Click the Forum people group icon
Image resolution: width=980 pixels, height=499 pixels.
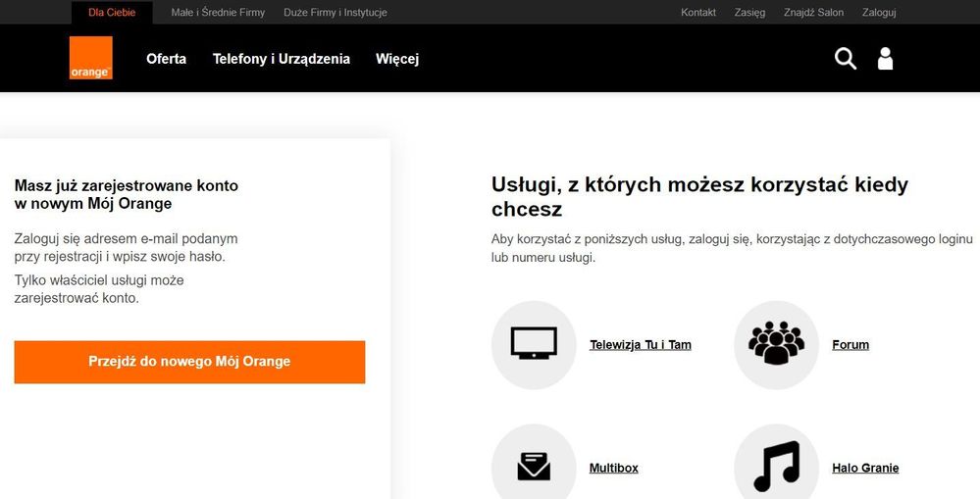point(776,345)
